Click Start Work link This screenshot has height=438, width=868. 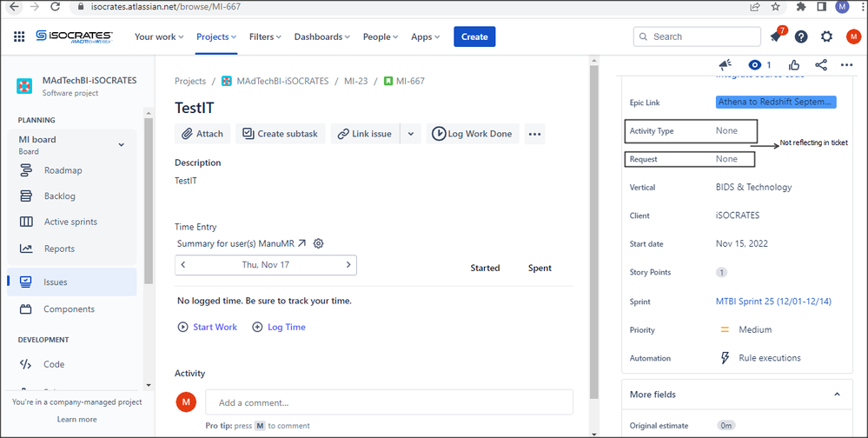point(207,328)
